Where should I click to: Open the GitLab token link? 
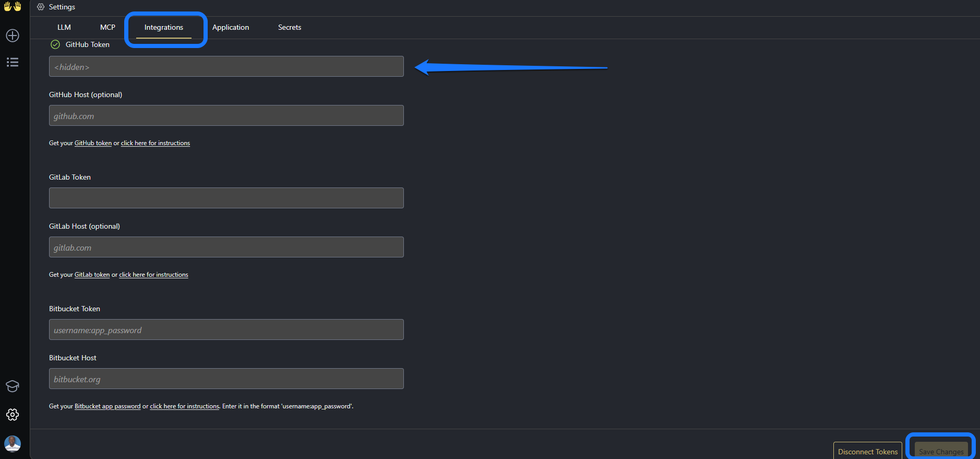(92, 275)
